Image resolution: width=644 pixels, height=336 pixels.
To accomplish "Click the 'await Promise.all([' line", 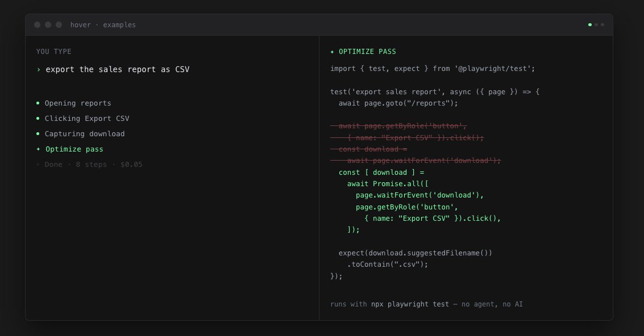I will (x=388, y=184).
